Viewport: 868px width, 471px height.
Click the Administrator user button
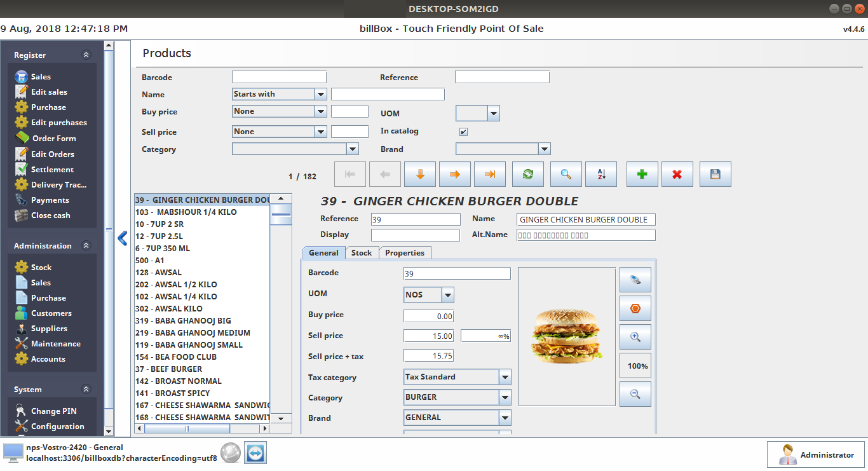[x=816, y=454]
